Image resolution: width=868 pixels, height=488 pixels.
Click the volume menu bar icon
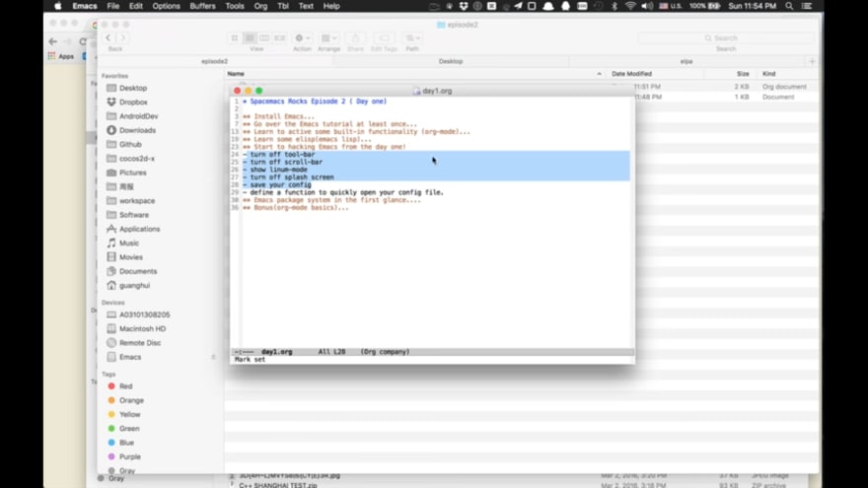647,6
